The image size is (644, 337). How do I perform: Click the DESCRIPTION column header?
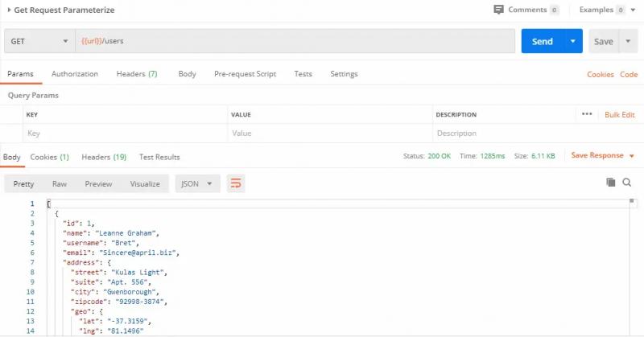point(456,114)
